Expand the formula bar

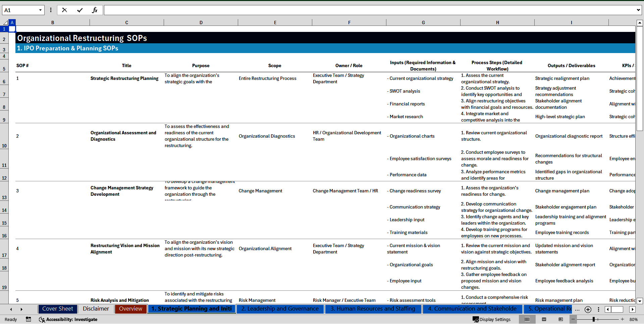[638, 10]
